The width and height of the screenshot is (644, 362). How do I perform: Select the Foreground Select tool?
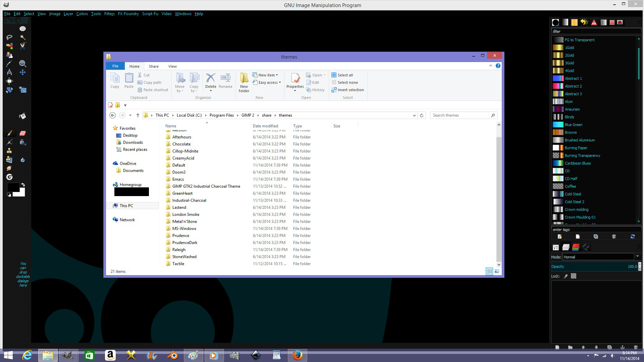point(9,55)
